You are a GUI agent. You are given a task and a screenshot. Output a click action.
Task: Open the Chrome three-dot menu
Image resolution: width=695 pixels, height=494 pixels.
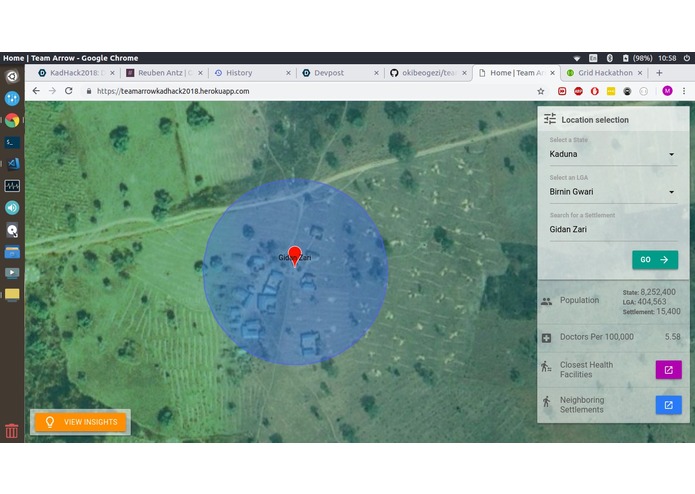684,91
